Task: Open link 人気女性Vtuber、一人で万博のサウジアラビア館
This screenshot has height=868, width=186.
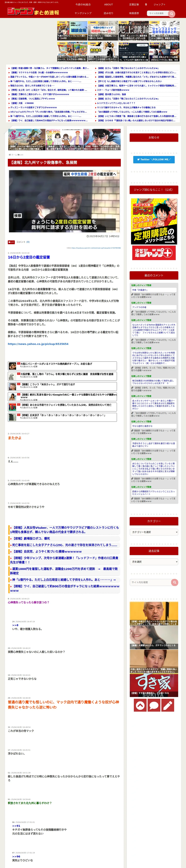Action: coord(64,530)
